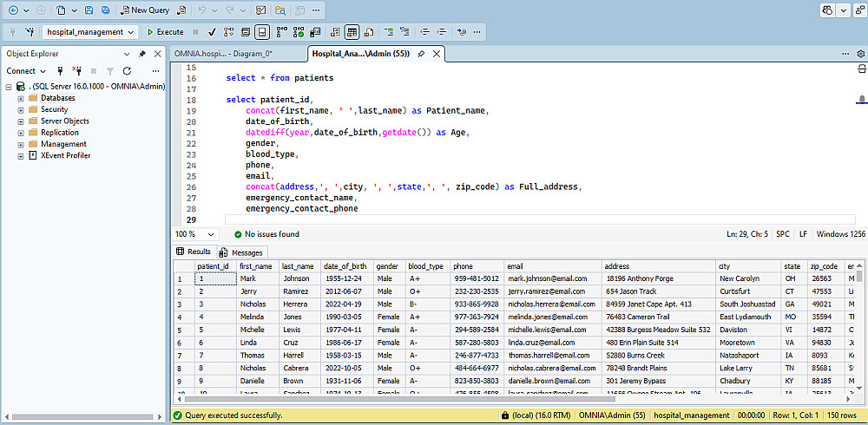868x425 pixels.
Task: Click the Disconnect icon in Object Explorer
Action: tap(76, 71)
